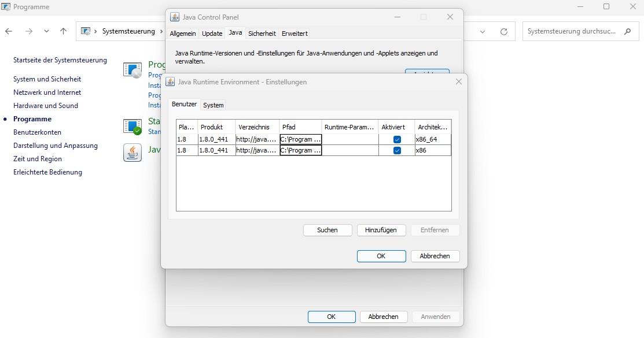The image size is (644, 338).
Task: Select the Pfad cell of x86_64 row
Action: (x=300, y=139)
